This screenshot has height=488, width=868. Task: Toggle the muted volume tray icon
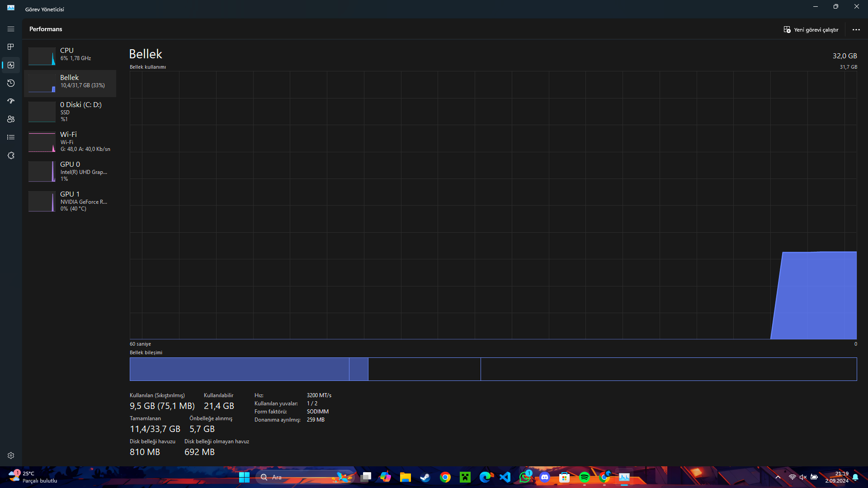[x=803, y=477]
